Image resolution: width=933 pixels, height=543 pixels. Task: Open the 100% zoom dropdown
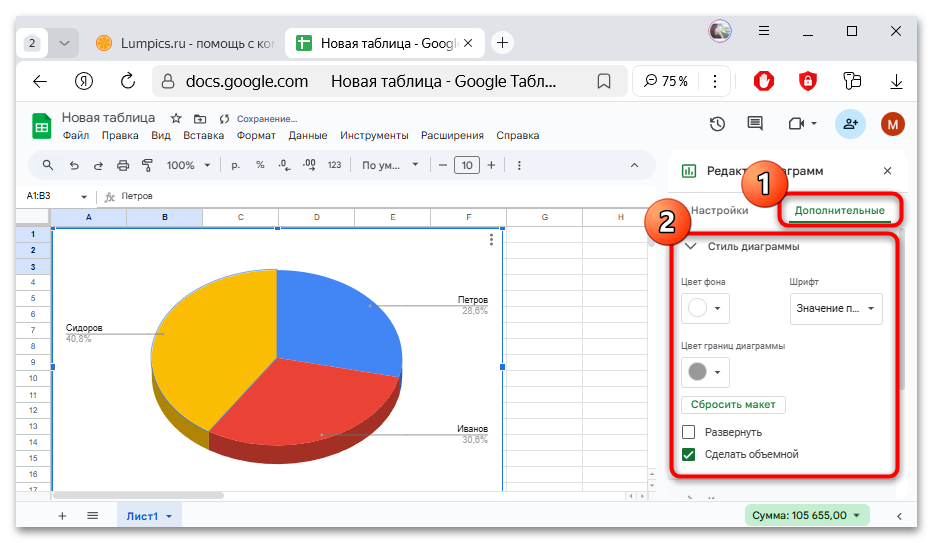188,165
